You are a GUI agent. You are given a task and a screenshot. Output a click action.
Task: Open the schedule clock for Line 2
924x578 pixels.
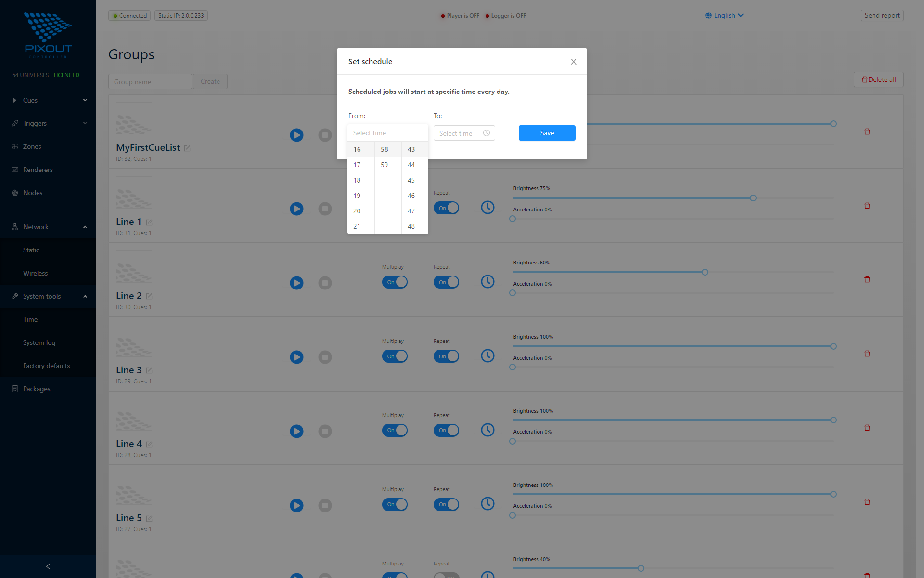pos(488,282)
